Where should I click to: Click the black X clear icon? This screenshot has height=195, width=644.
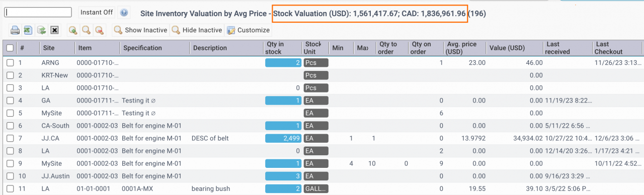tap(55, 30)
